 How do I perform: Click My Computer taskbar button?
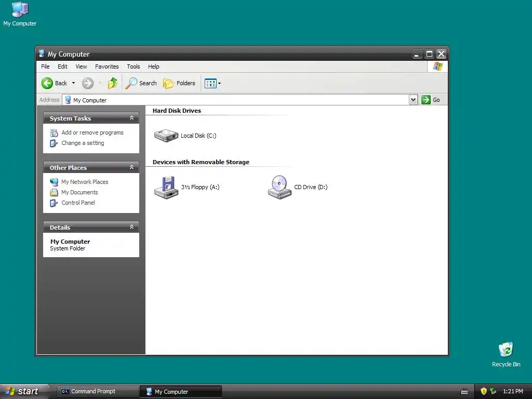click(x=180, y=392)
